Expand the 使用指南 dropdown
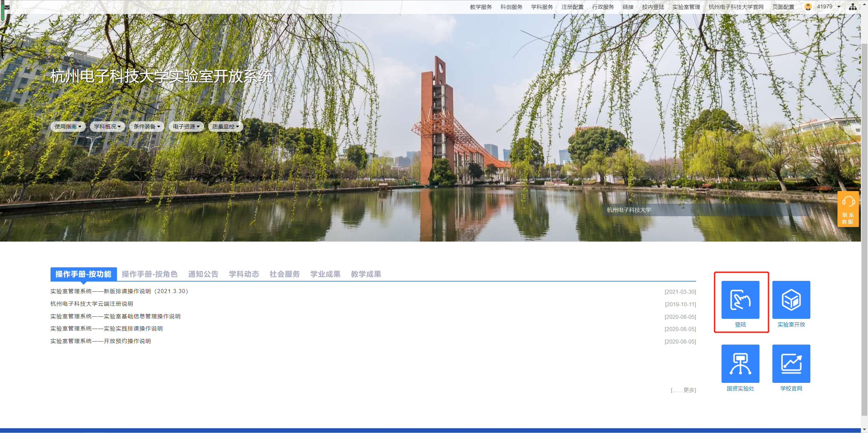The height and width of the screenshot is (433, 868). pyautogui.click(x=68, y=126)
